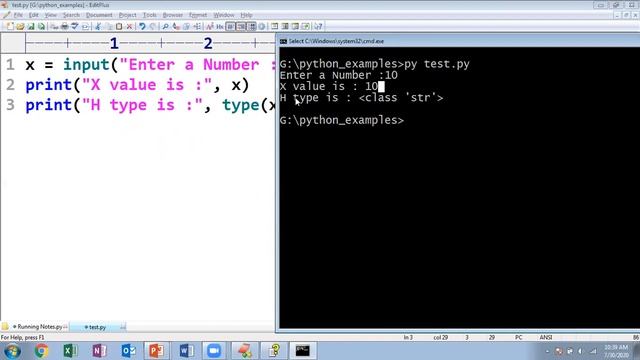Open the Windows Start button
Viewport: 640px width, 360px height.
pyautogui.click(x=11, y=351)
